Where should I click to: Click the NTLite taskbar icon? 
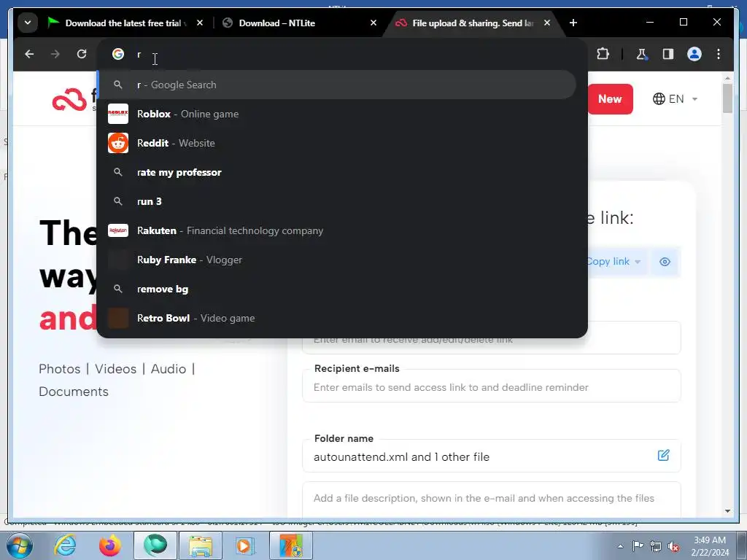click(x=291, y=545)
